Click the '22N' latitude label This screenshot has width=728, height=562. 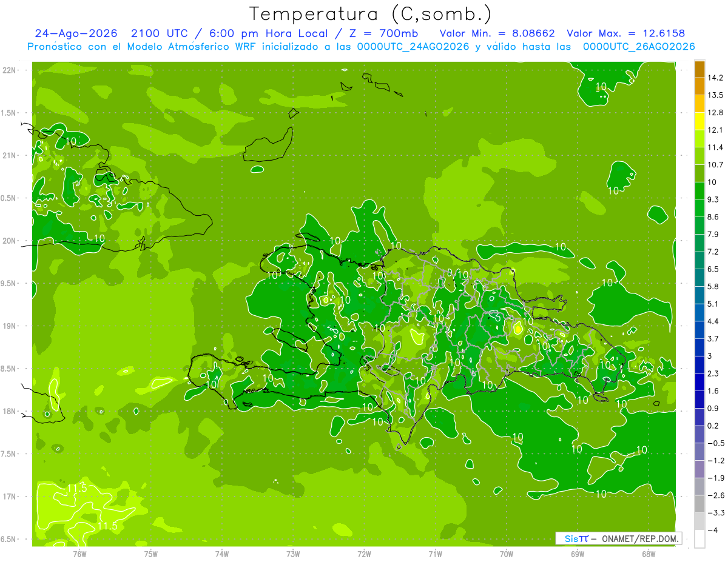point(9,70)
